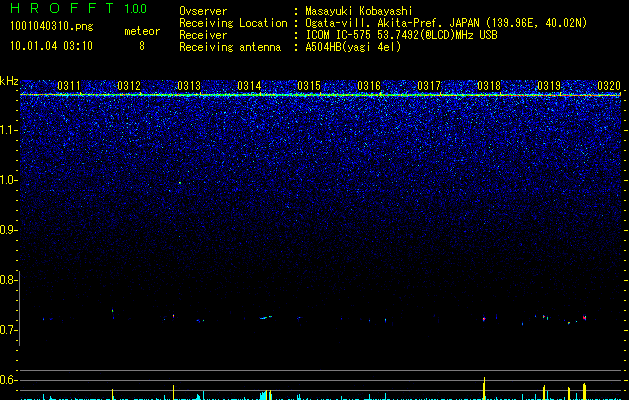629x400 pixels.
Task: Click the cyan echo streak on the spectrogram near 0314
Action: [266, 317]
